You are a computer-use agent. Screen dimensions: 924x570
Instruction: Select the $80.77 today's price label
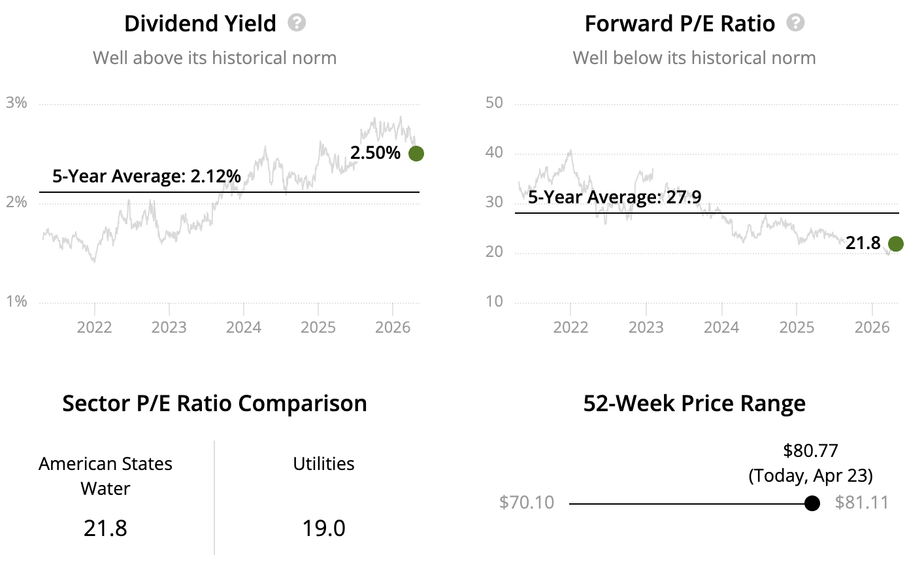coord(810,451)
